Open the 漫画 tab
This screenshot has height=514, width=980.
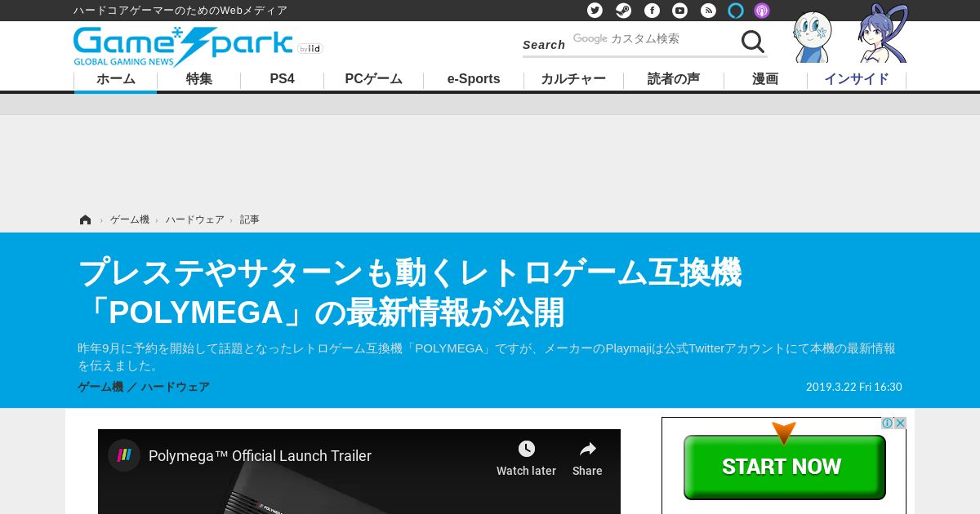click(x=765, y=79)
